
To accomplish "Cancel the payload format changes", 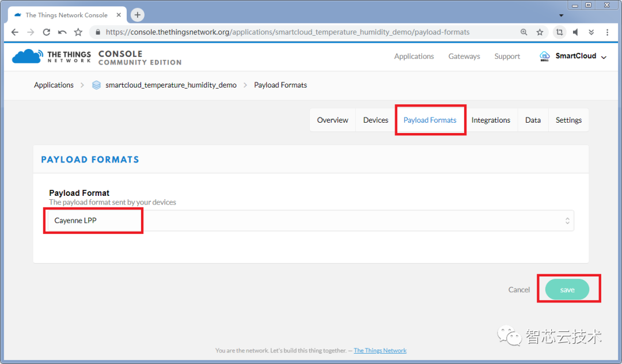I will 519,290.
